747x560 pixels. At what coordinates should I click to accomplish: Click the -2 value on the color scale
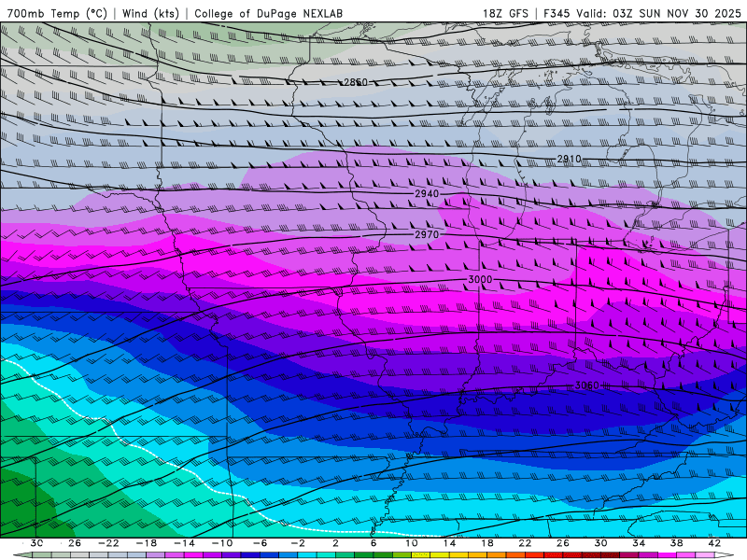coord(298,543)
